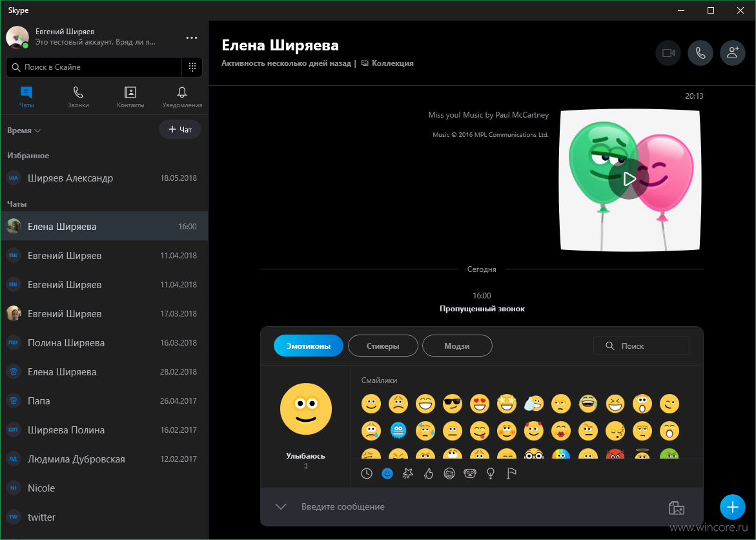
Task: Open the three-dots menu beside the profile
Action: pos(191,37)
